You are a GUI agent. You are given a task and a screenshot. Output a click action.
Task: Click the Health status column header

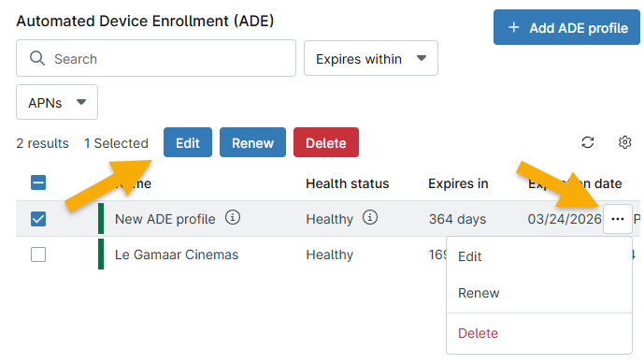(x=348, y=183)
